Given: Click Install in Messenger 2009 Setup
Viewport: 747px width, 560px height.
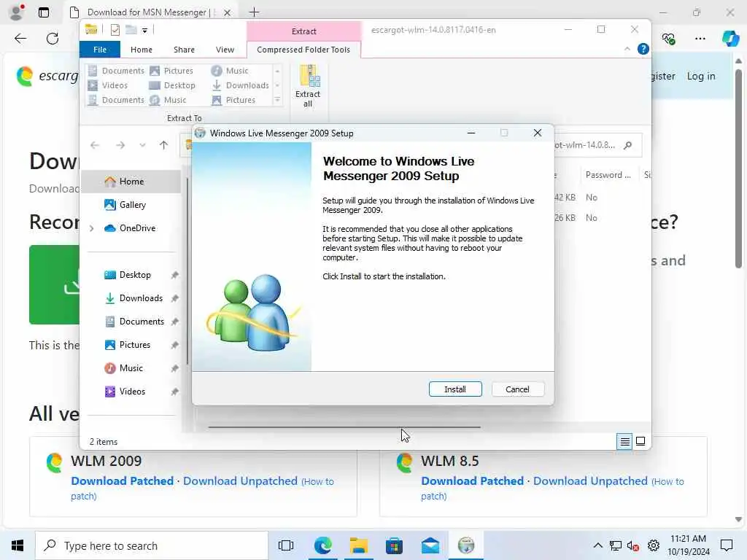Looking at the screenshot, I should (455, 389).
